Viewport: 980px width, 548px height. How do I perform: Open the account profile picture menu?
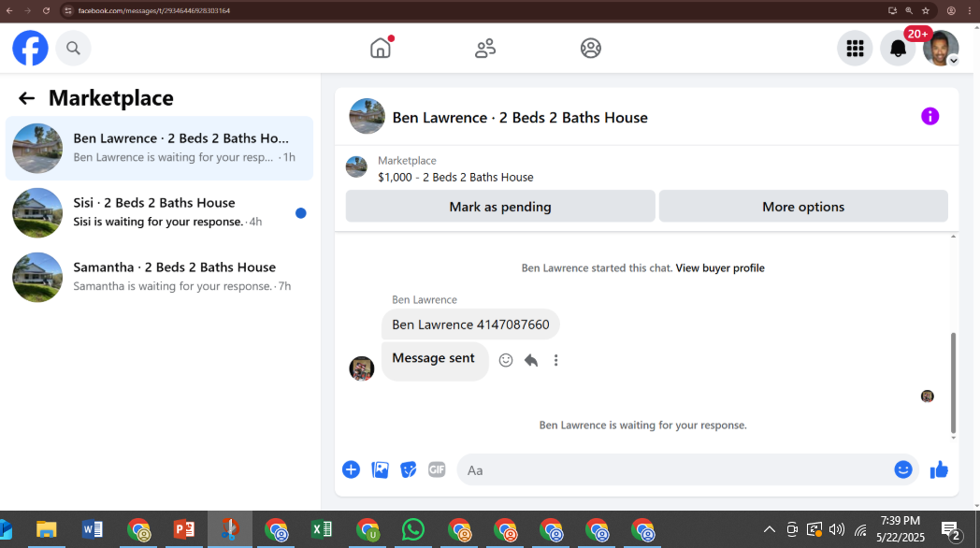point(941,48)
